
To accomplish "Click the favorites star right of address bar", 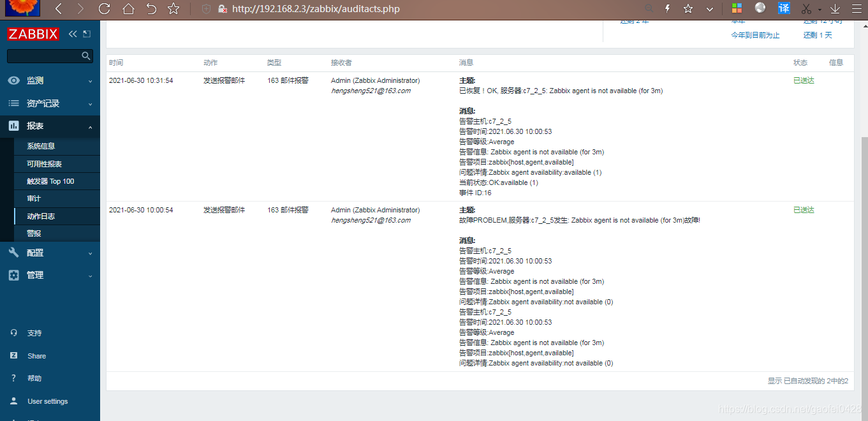I will coord(688,9).
